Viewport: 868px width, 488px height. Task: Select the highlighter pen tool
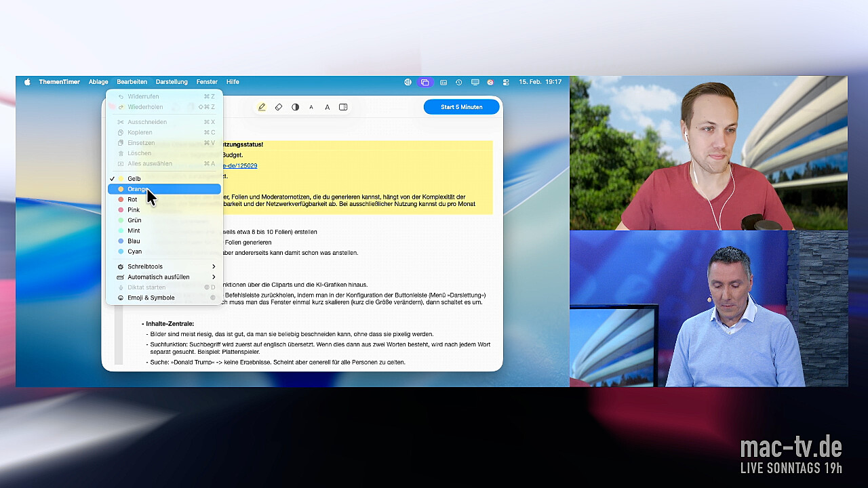coord(262,107)
